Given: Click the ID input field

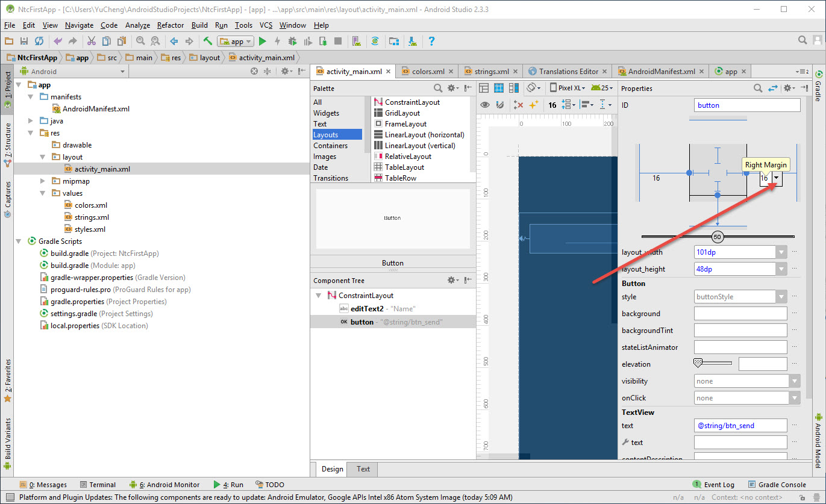Looking at the screenshot, I should (x=747, y=105).
